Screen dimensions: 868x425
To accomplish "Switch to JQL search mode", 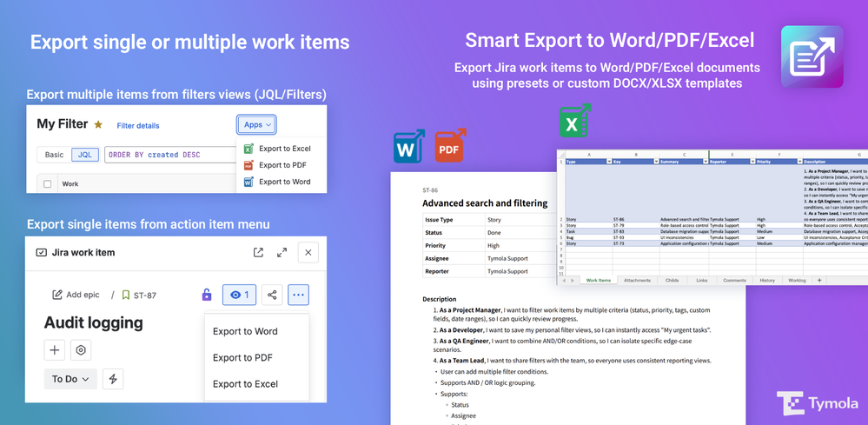I will click(x=84, y=155).
